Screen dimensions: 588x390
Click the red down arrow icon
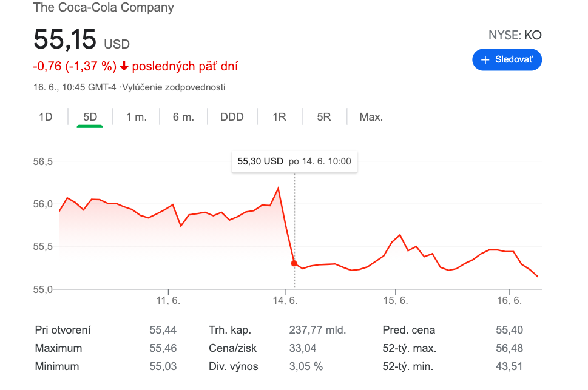(124, 66)
